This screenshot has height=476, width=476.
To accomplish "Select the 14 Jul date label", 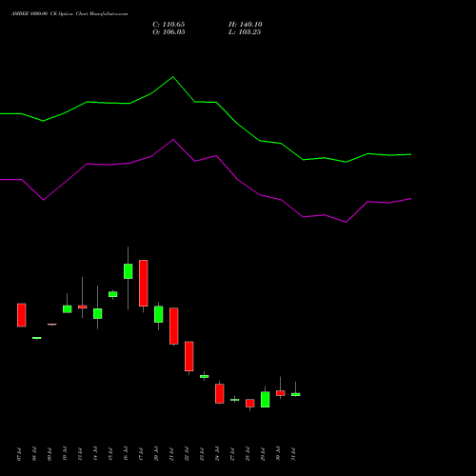I will 95,454.
